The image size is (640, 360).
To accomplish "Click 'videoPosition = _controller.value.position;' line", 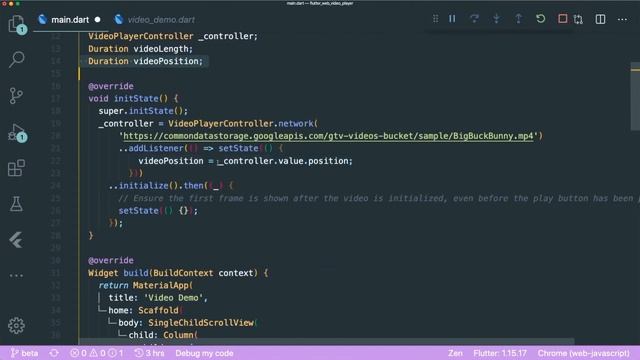I will [245, 161].
